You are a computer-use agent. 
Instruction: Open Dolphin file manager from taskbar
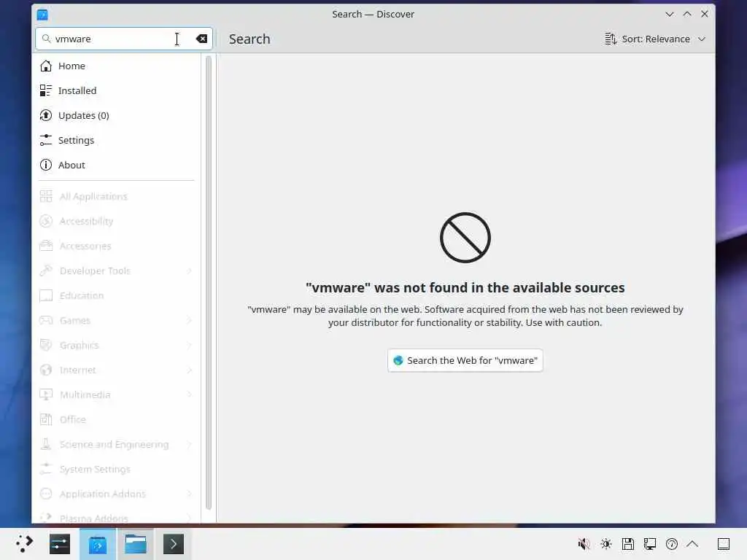[x=136, y=544]
